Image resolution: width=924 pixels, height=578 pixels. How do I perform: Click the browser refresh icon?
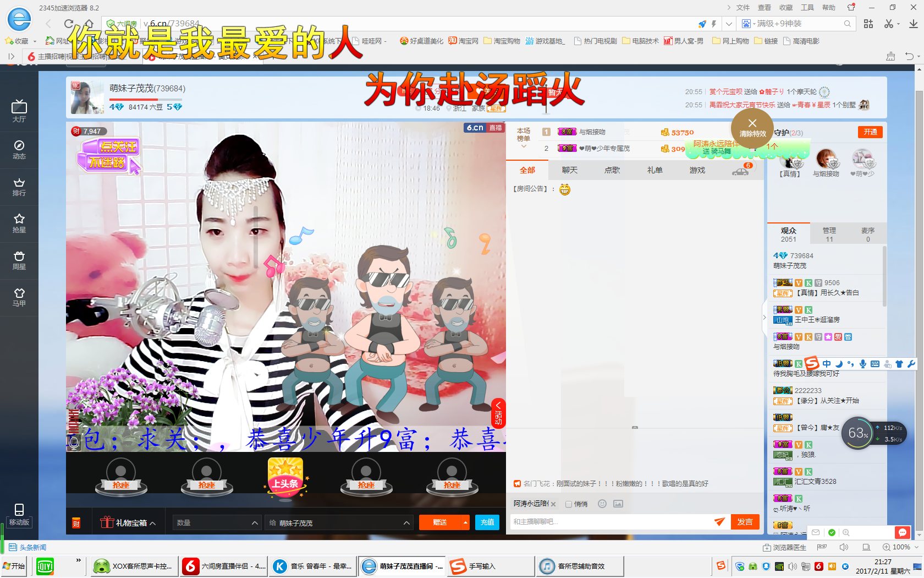(x=69, y=24)
